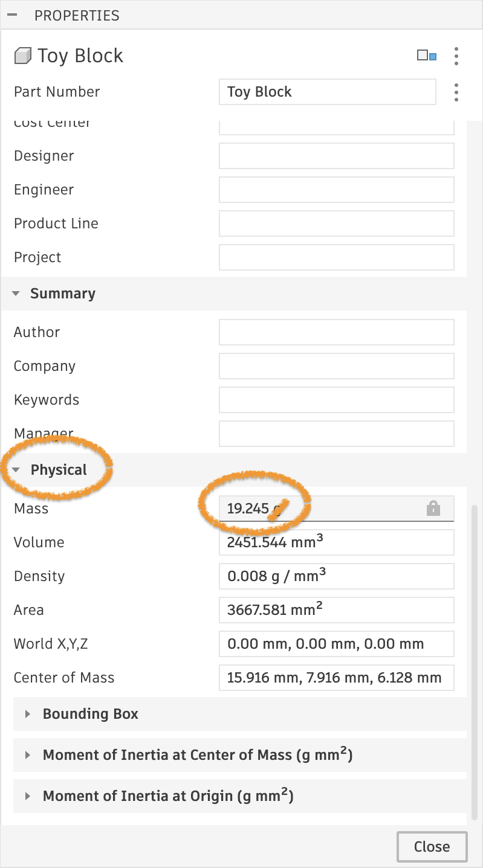Click the Area label
This screenshot has width=483, height=868.
coord(29,610)
